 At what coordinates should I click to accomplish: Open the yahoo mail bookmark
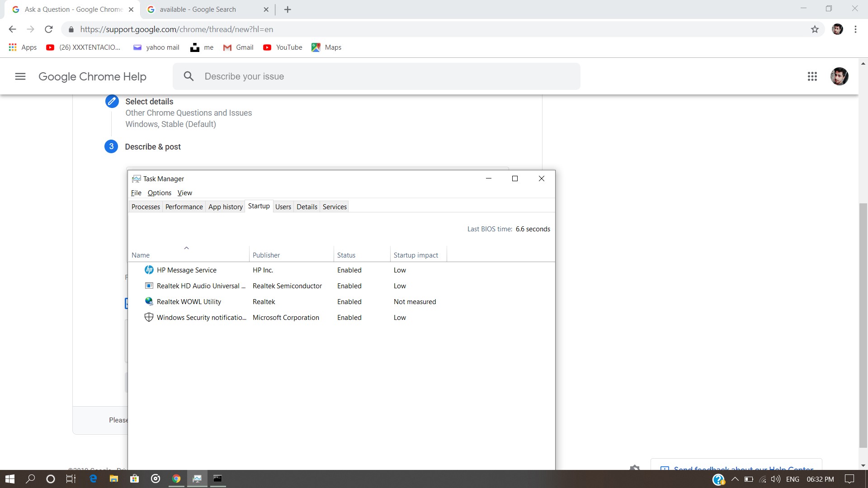click(x=156, y=47)
